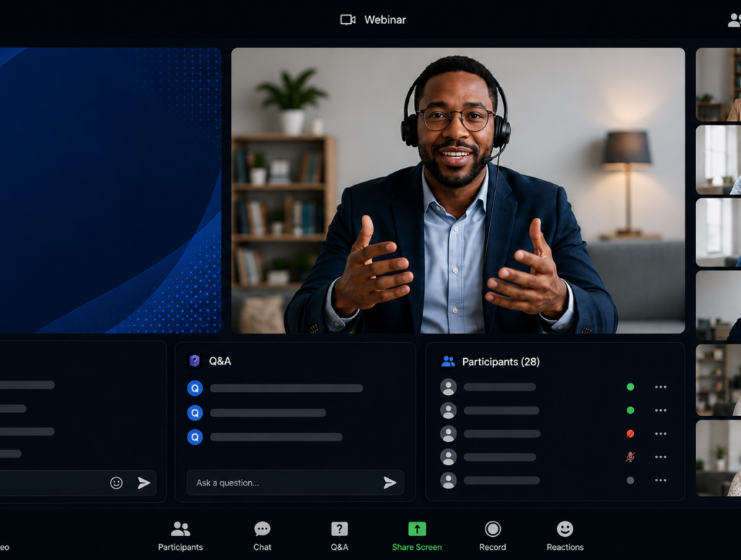Click the Webinar camera icon in header
This screenshot has height=560, width=741.
348,20
